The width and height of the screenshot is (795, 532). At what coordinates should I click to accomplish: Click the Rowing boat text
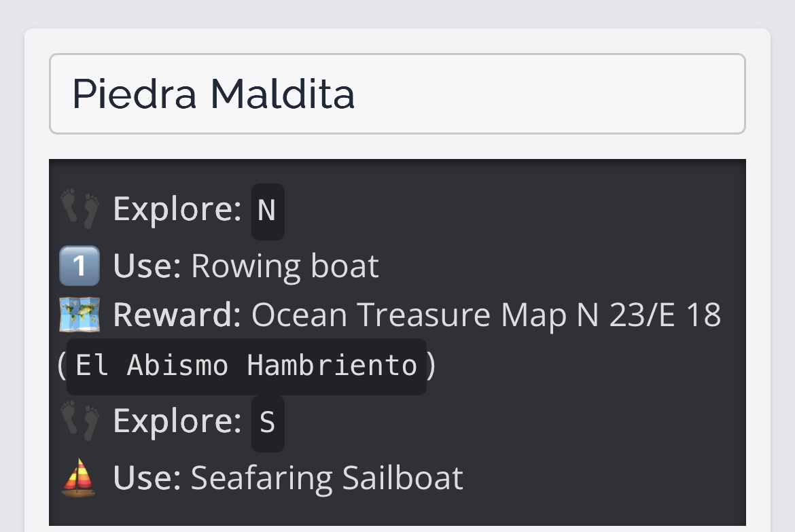pyautogui.click(x=285, y=266)
